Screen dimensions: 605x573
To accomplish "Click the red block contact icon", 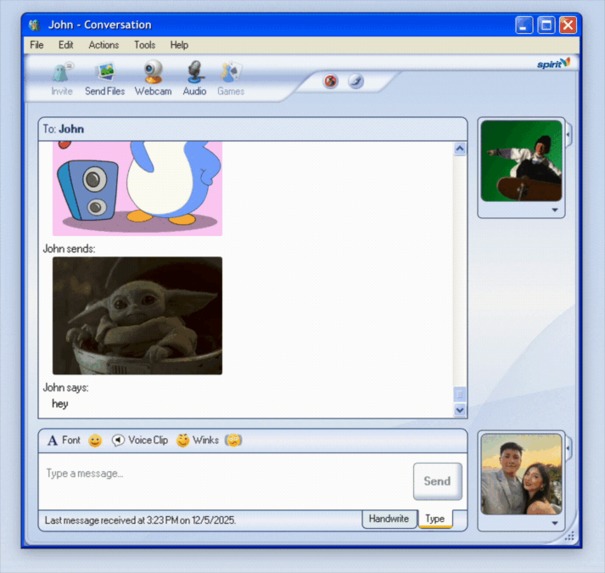I will 331,81.
